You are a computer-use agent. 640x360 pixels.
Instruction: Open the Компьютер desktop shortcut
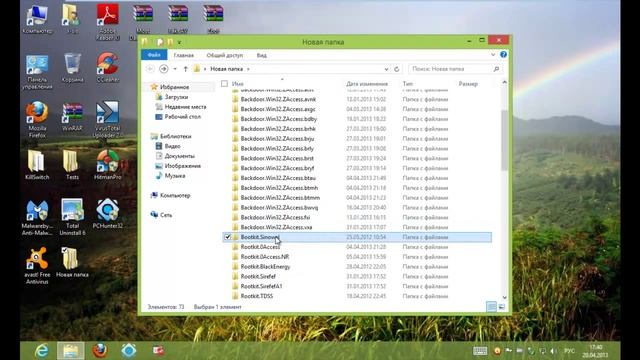pos(37,20)
